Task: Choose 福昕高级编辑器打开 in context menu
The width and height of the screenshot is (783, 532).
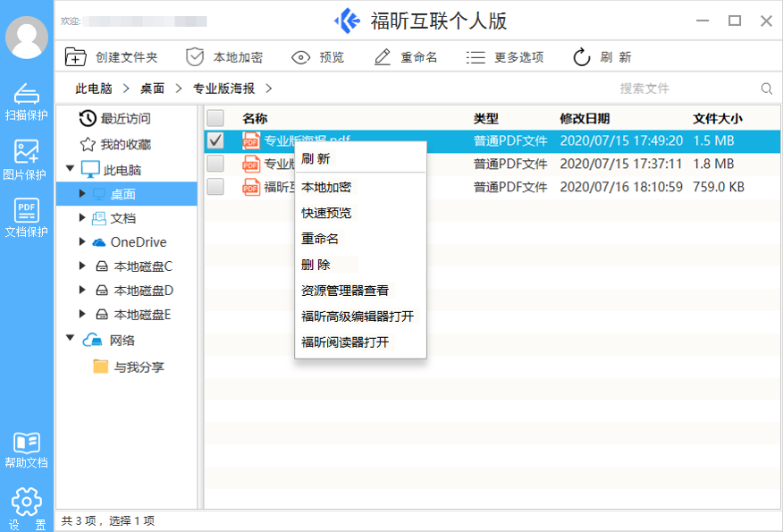Action: pyautogui.click(x=360, y=317)
